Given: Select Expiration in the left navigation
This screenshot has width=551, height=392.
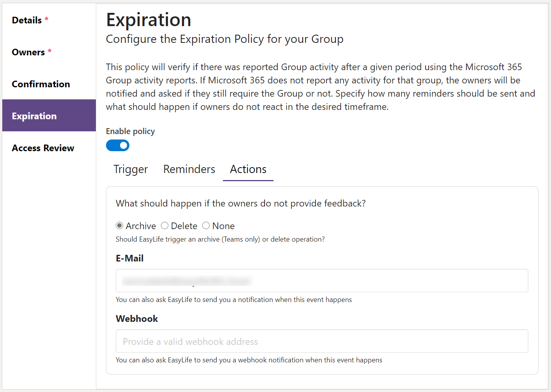Looking at the screenshot, I should 34,116.
